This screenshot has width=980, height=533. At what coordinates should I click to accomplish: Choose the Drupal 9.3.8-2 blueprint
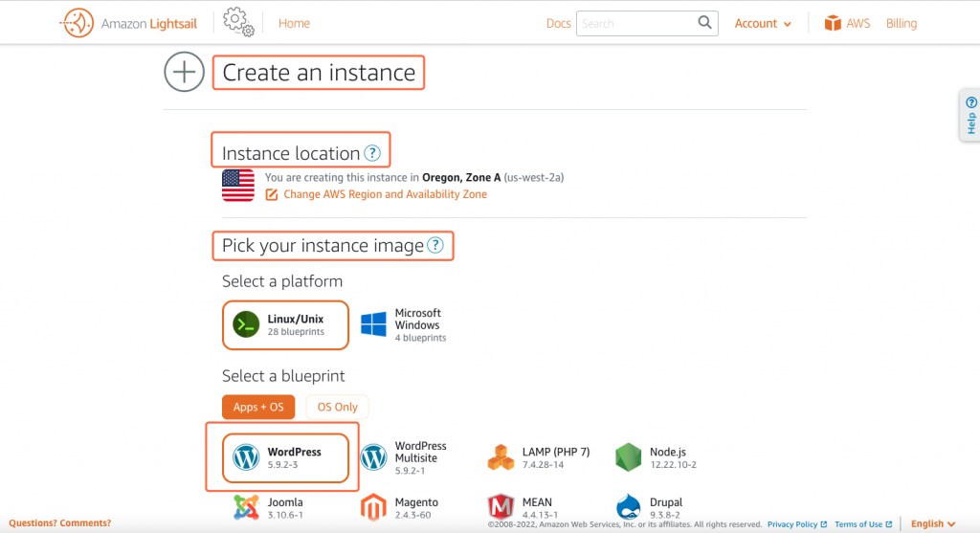click(650, 507)
